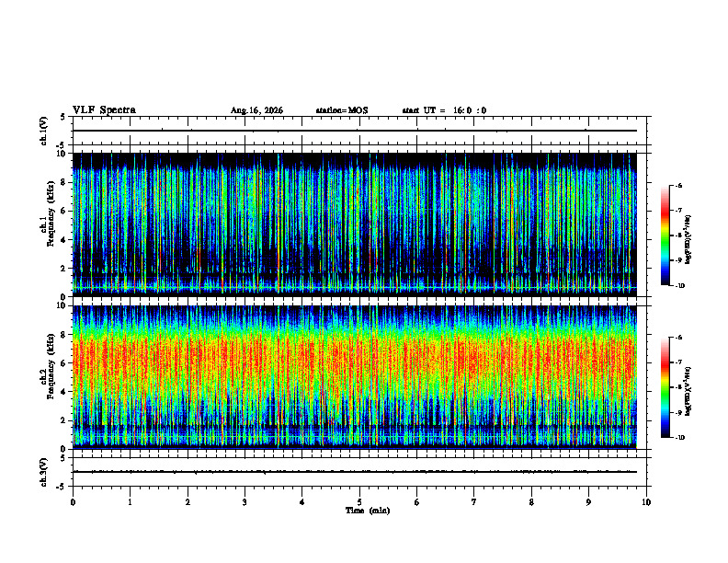
Task: Click the "station=MOS" header label
Action: click(342, 110)
